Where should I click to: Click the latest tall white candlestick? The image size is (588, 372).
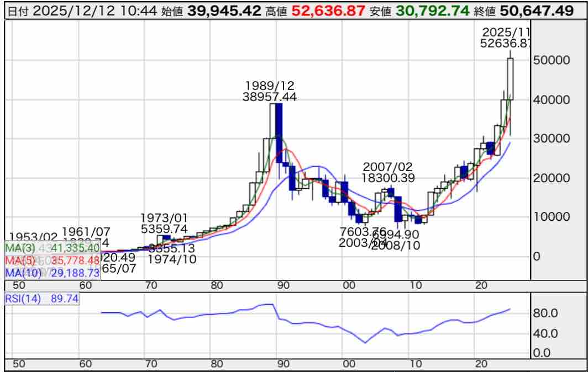click(x=510, y=79)
